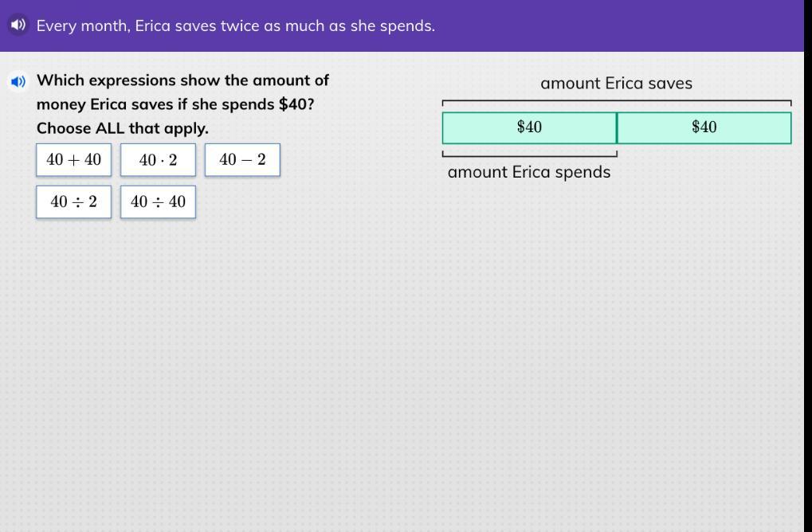812x532 pixels.
Task: Select the 40 + 40 answer choice
Action: (x=73, y=160)
